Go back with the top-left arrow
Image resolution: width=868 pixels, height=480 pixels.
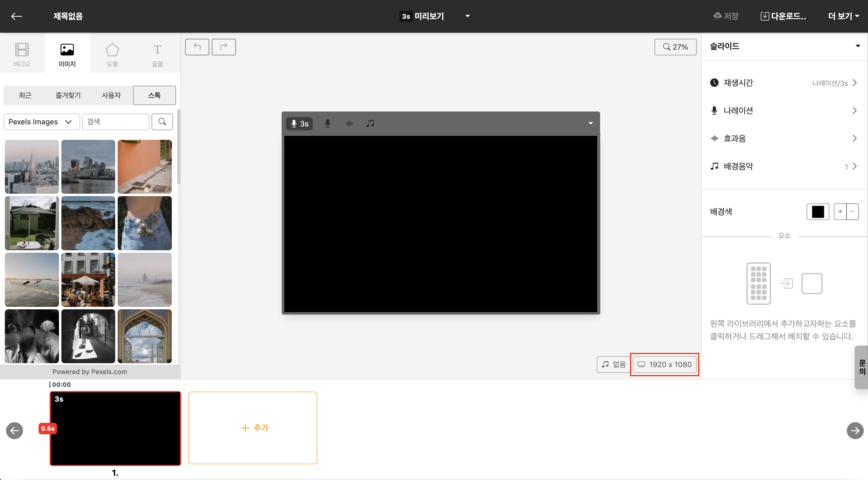click(17, 16)
